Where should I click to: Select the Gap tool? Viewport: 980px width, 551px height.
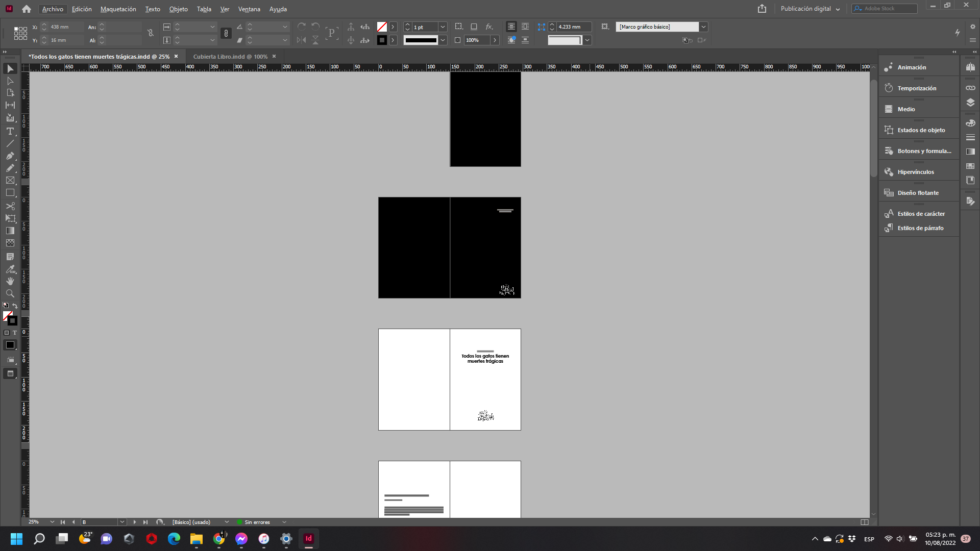(x=10, y=105)
